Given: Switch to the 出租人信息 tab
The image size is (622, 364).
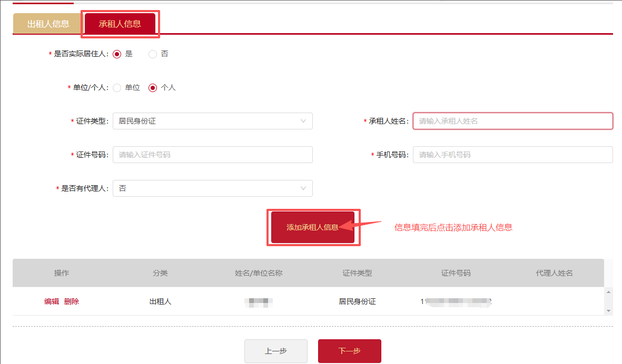Looking at the screenshot, I should coord(48,24).
